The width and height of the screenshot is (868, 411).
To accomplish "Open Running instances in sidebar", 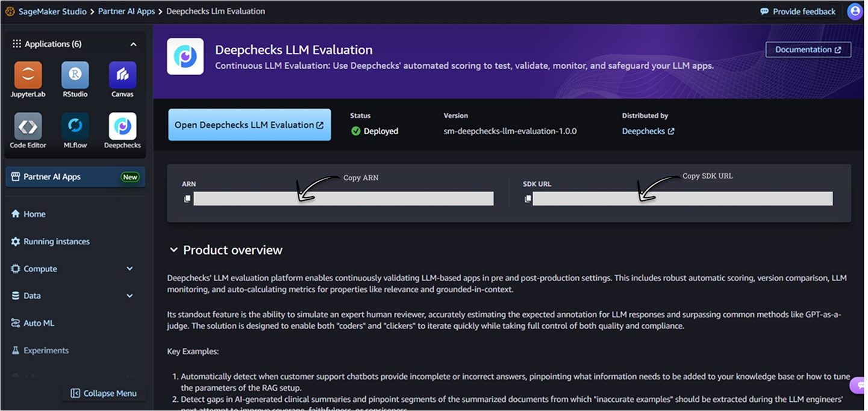I will (x=56, y=241).
